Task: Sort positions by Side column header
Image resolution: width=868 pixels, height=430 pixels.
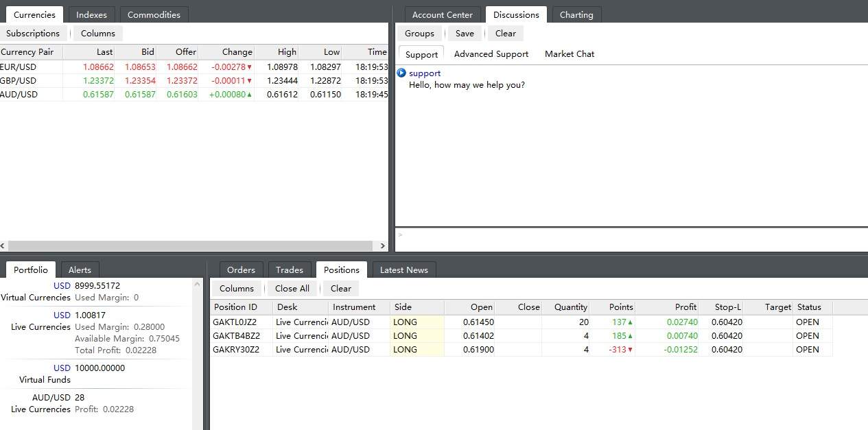Action: click(417, 307)
